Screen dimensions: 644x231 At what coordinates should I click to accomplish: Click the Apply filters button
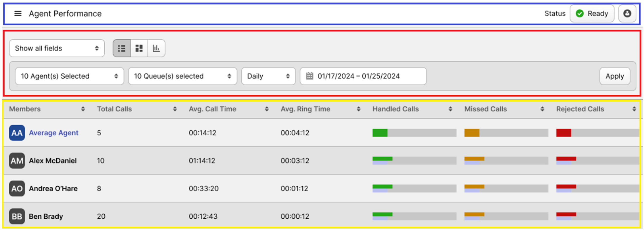point(615,76)
